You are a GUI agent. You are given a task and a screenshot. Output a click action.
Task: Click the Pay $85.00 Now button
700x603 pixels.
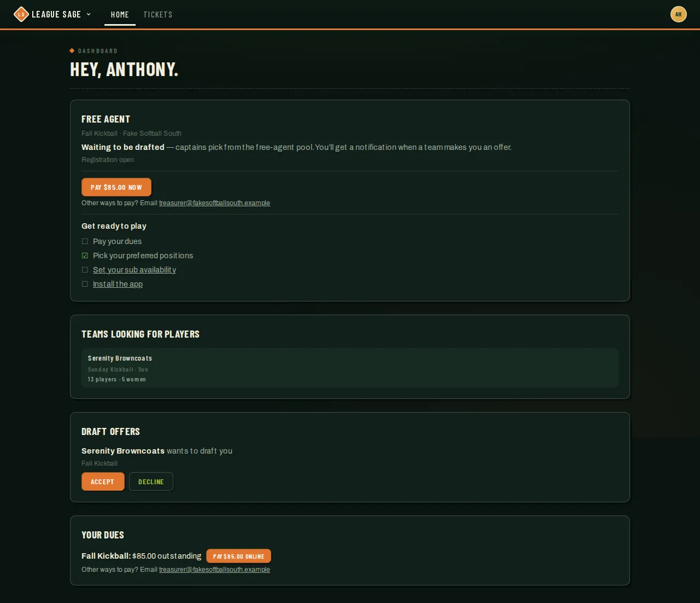pos(116,187)
